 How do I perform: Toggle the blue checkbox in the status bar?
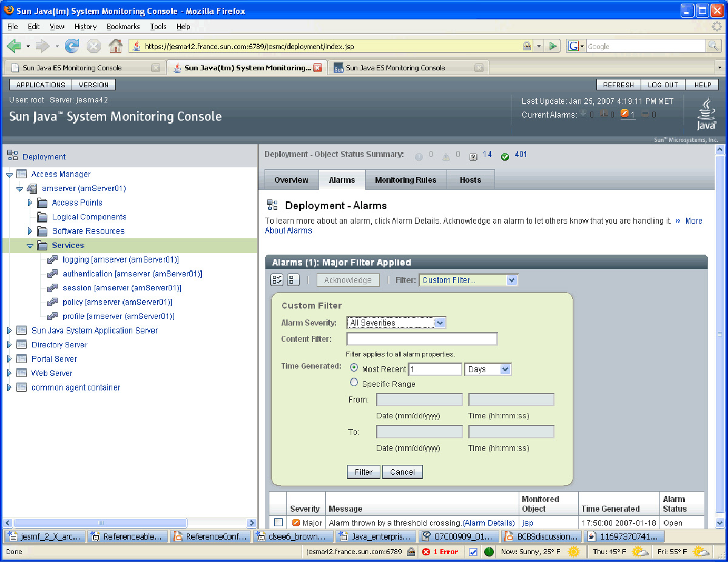pos(473,552)
